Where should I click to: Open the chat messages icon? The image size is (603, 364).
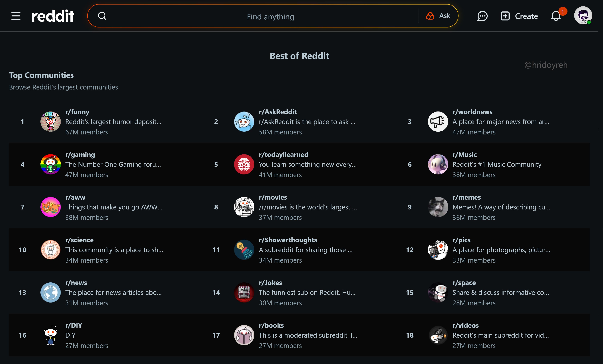(482, 16)
